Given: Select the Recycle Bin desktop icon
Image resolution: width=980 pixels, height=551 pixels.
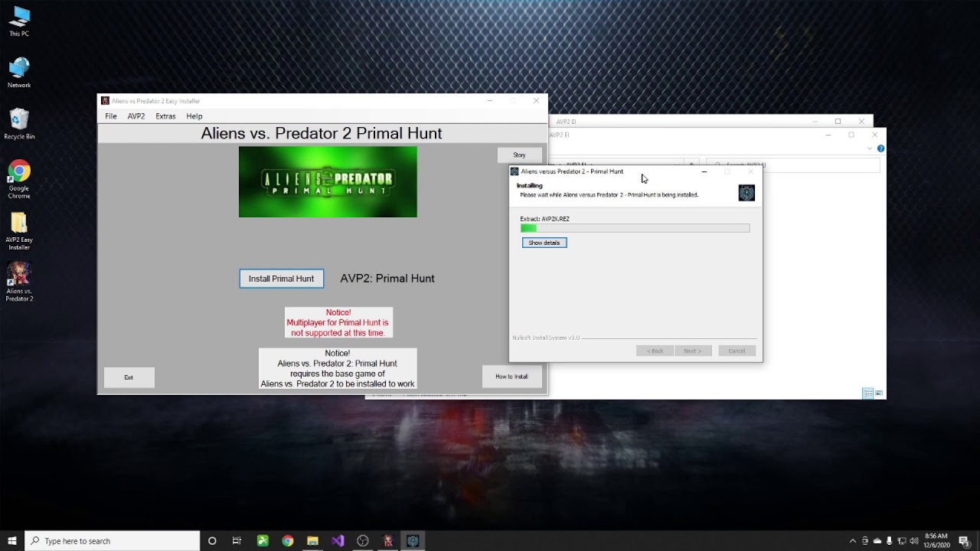Looking at the screenshot, I should pyautogui.click(x=19, y=124).
